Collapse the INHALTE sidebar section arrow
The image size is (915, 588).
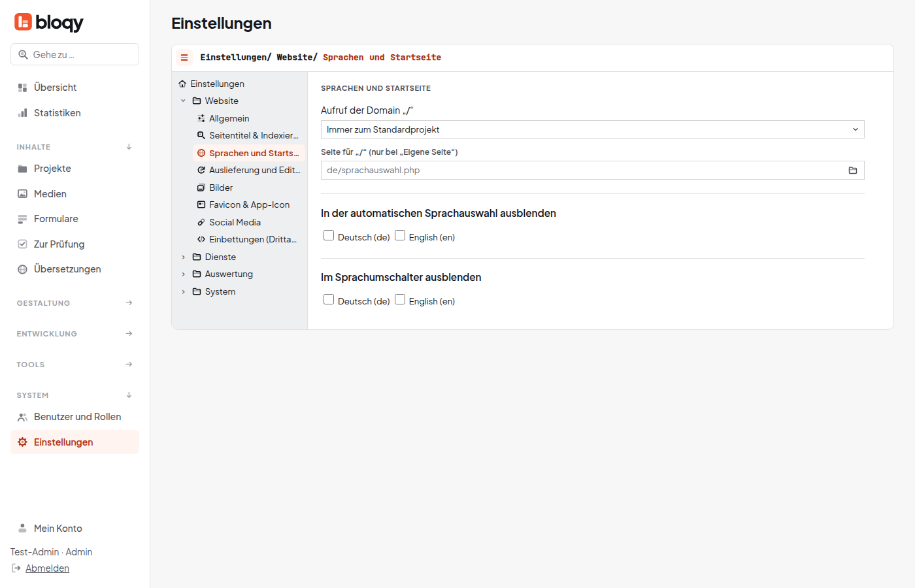tap(129, 147)
